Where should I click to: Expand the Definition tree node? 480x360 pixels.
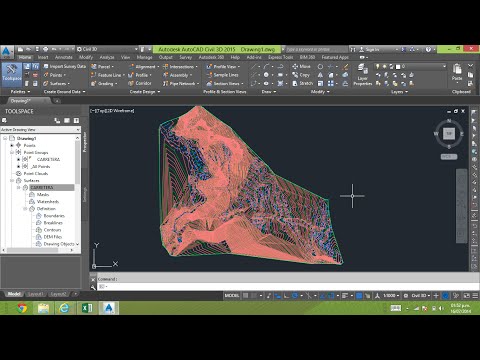tap(25, 209)
